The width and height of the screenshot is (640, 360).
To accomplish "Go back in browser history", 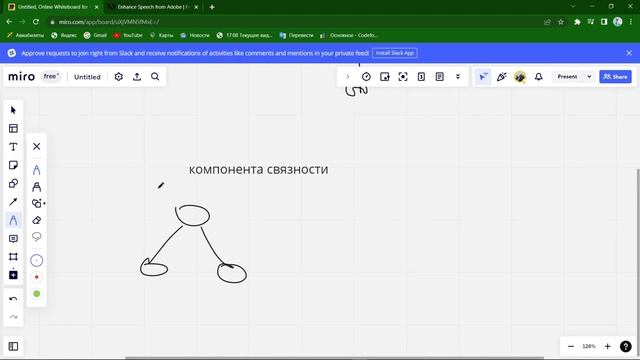I will click(9, 22).
